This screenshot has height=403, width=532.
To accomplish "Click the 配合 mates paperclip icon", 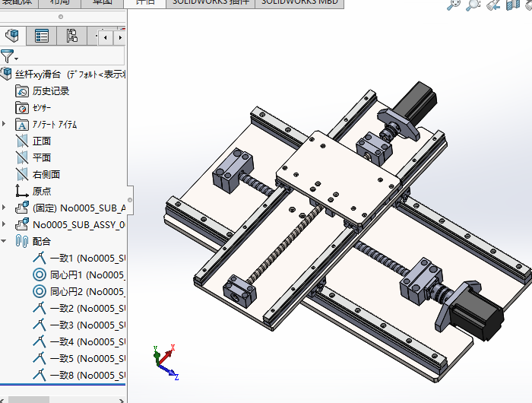I will point(22,241).
